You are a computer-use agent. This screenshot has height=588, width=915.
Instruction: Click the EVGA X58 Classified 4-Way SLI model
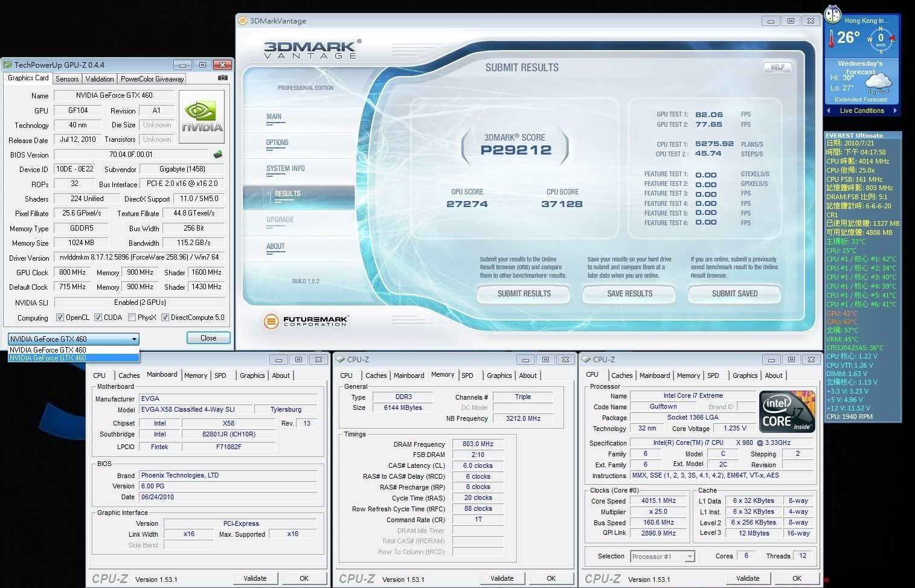coord(195,409)
